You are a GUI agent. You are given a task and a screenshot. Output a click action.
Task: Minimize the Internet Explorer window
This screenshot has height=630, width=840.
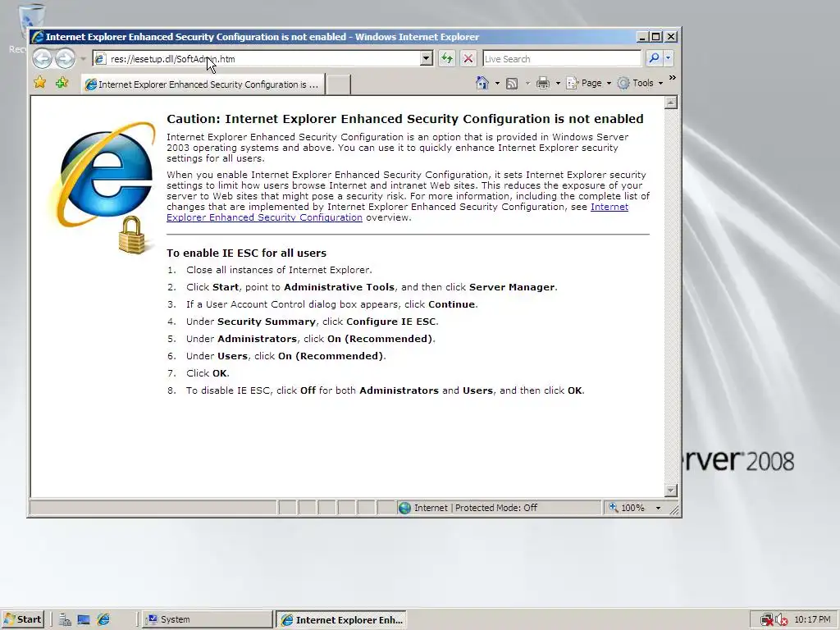[x=642, y=36]
